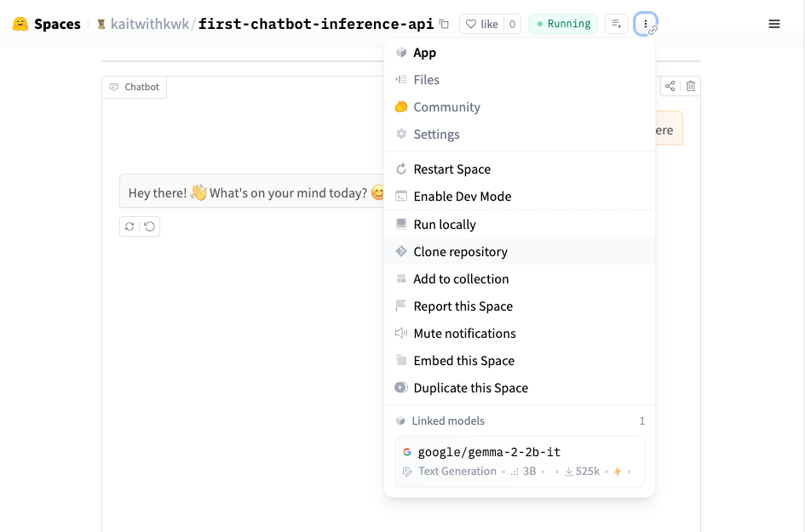Visit the kaitwithkwk profile link

[x=152, y=24]
